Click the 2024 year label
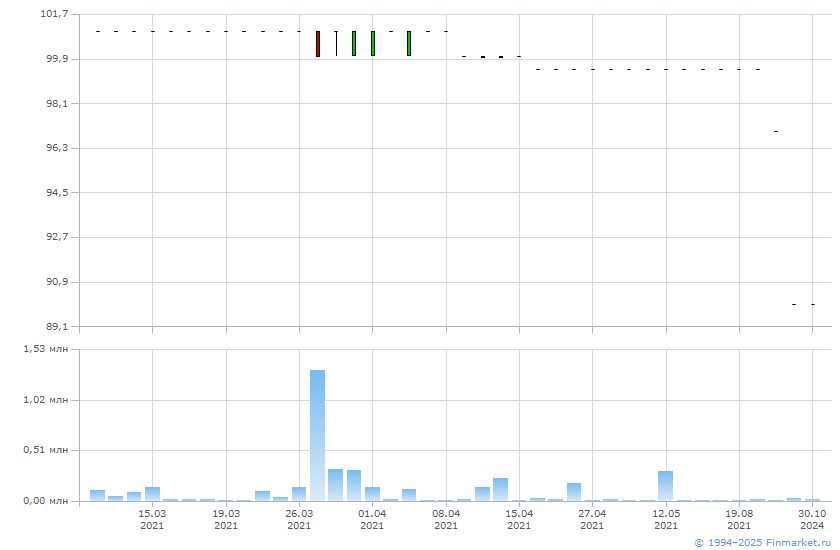840x550 pixels. pos(812,526)
